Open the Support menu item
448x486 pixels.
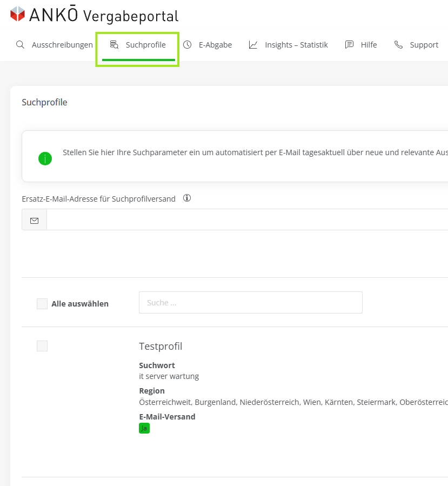tap(424, 45)
